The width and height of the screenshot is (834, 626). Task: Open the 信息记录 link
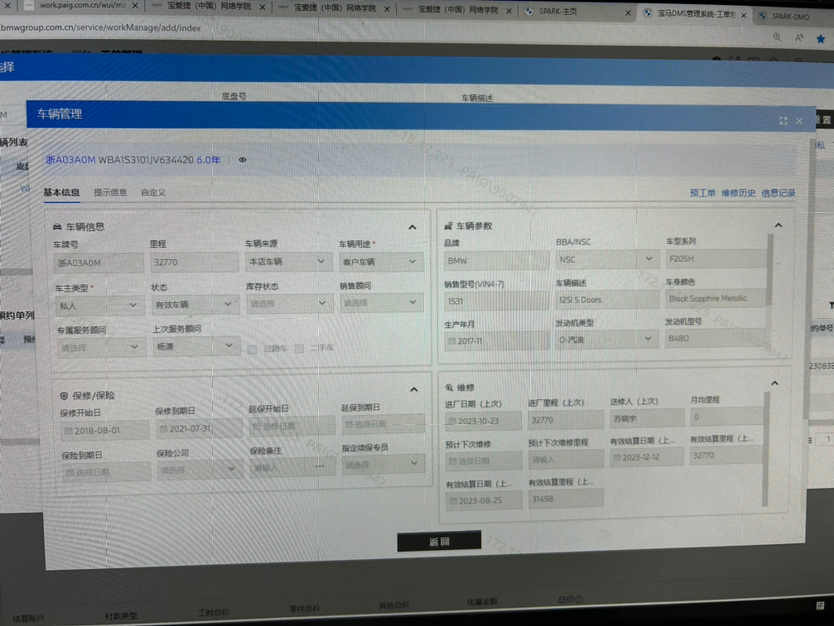[778, 193]
